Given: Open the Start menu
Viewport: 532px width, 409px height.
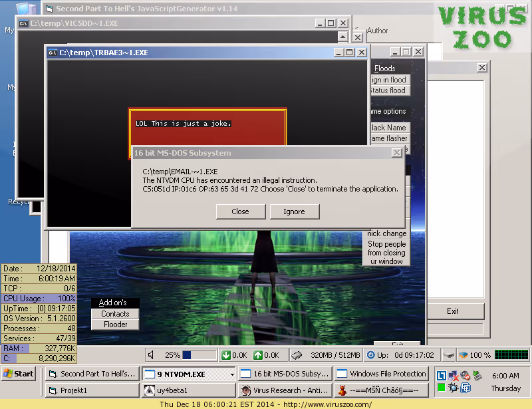Looking at the screenshot, I should coord(19,374).
